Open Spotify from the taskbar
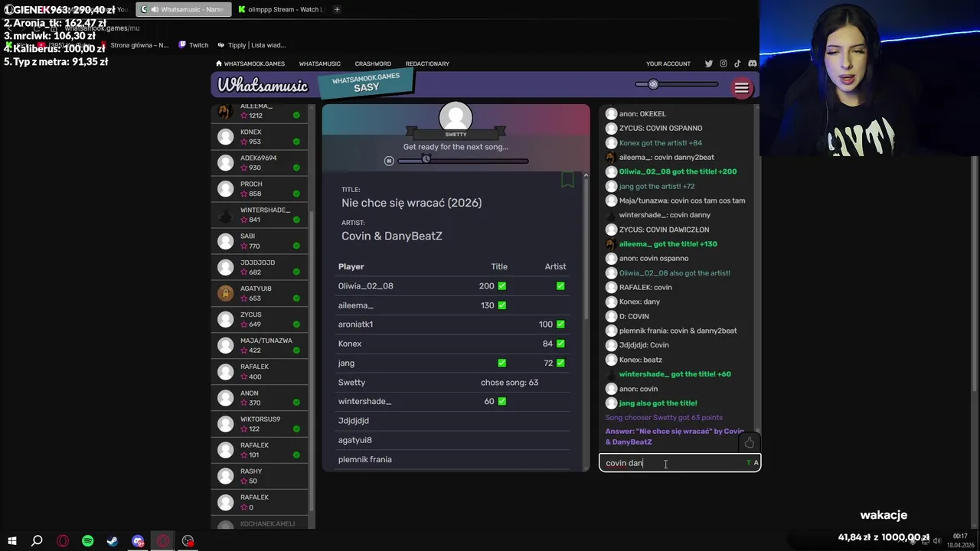980x551 pixels. [x=87, y=541]
